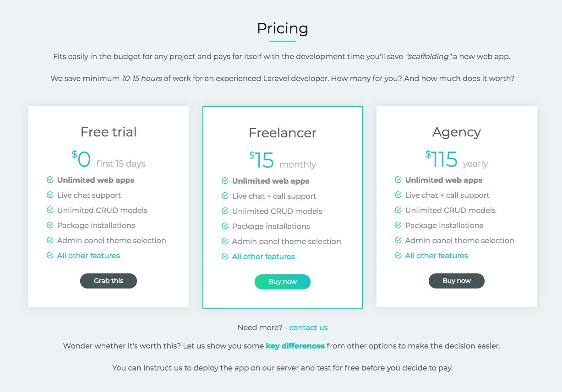Viewport: 562px width, 392px height.
Task: Follow the key differences link
Action: [295, 346]
